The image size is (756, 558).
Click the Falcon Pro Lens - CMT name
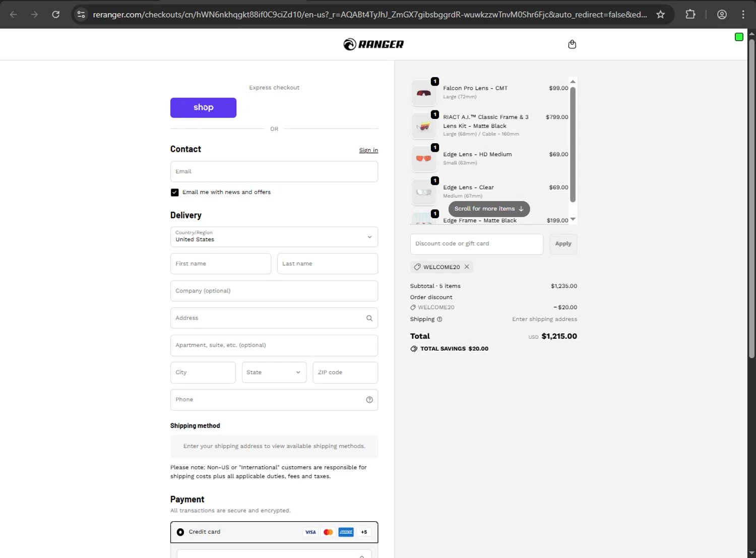[x=475, y=88]
